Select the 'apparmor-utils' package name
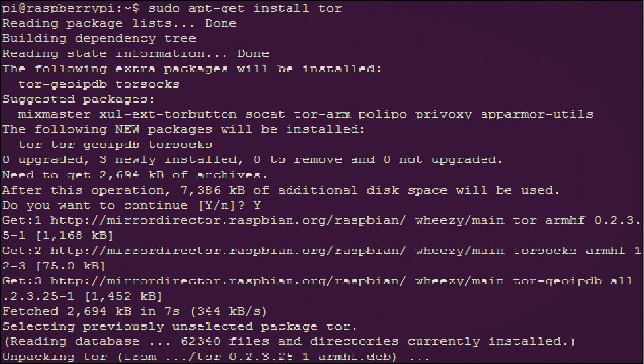 click(x=537, y=115)
